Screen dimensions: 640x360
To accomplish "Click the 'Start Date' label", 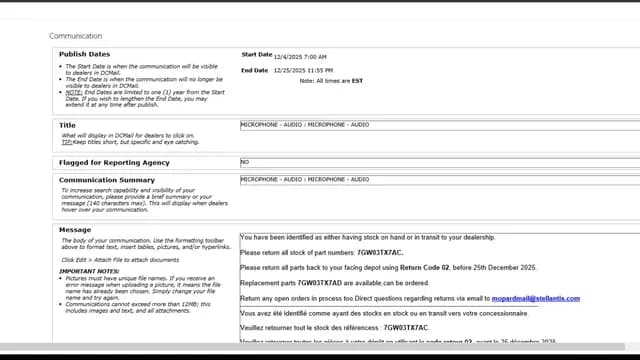I will click(257, 54).
